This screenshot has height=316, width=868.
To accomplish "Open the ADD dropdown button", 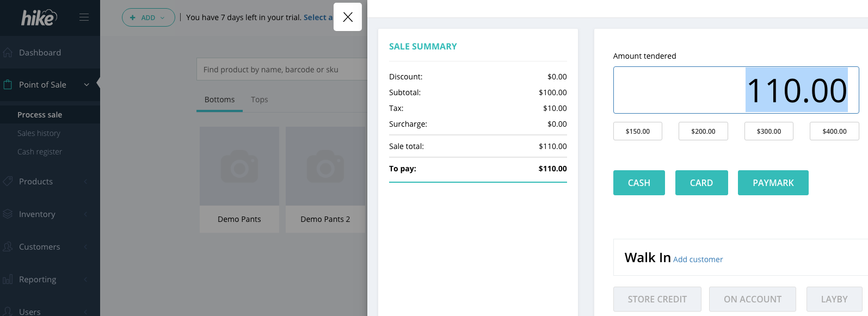I will [148, 17].
